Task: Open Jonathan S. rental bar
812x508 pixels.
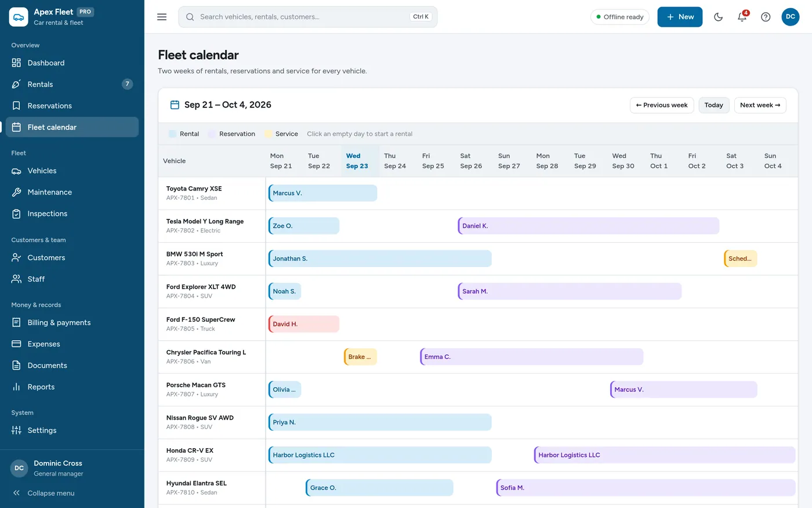Action: [380, 259]
